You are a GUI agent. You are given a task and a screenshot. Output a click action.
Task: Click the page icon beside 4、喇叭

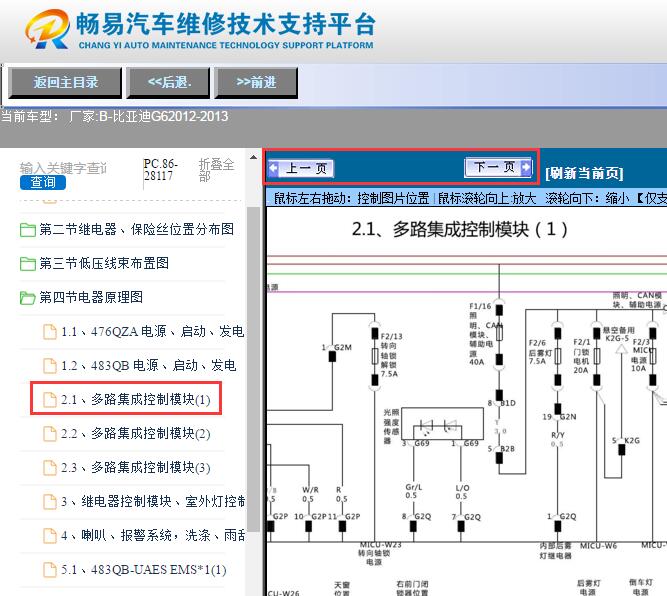[50, 536]
